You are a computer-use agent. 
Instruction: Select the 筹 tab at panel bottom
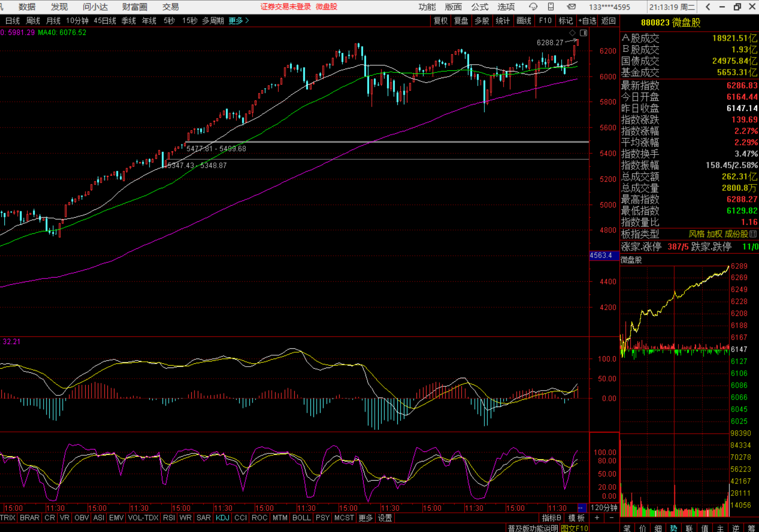751,528
